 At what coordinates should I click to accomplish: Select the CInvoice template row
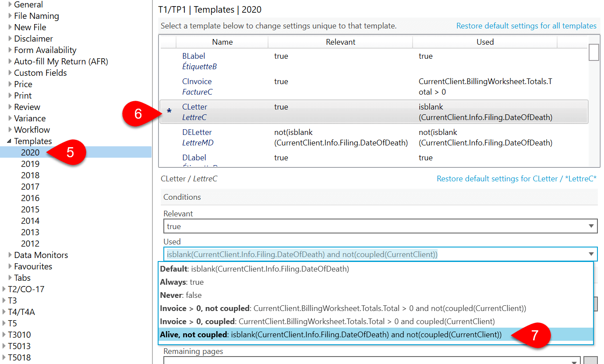[373, 87]
